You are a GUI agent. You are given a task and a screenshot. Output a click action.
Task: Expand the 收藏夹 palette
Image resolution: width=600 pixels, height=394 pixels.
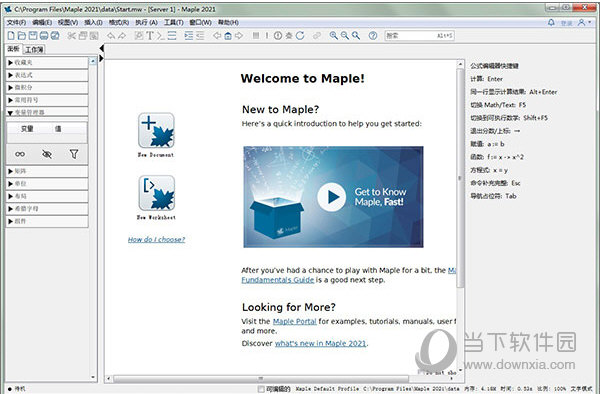pos(47,62)
